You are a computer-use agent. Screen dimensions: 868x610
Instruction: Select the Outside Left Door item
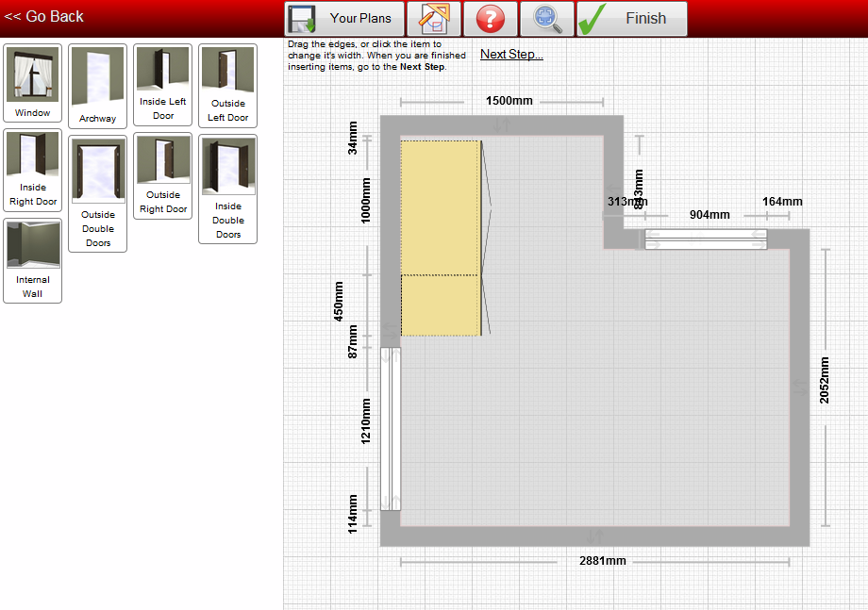click(227, 86)
